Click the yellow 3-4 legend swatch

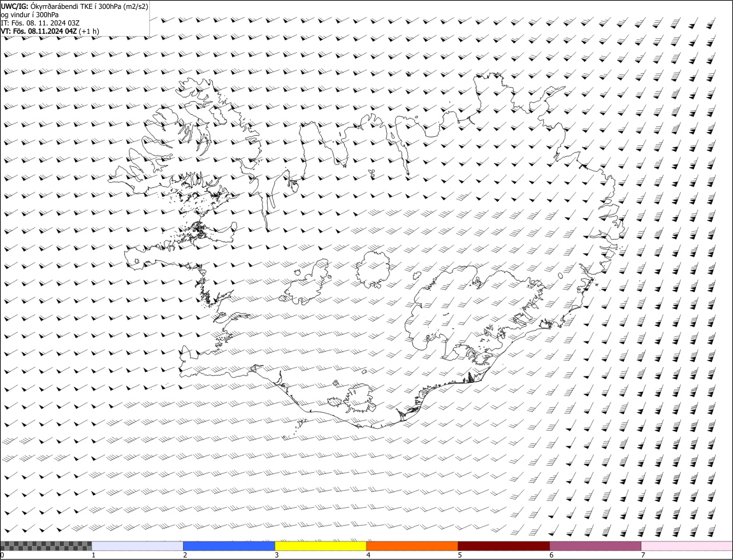click(x=321, y=546)
